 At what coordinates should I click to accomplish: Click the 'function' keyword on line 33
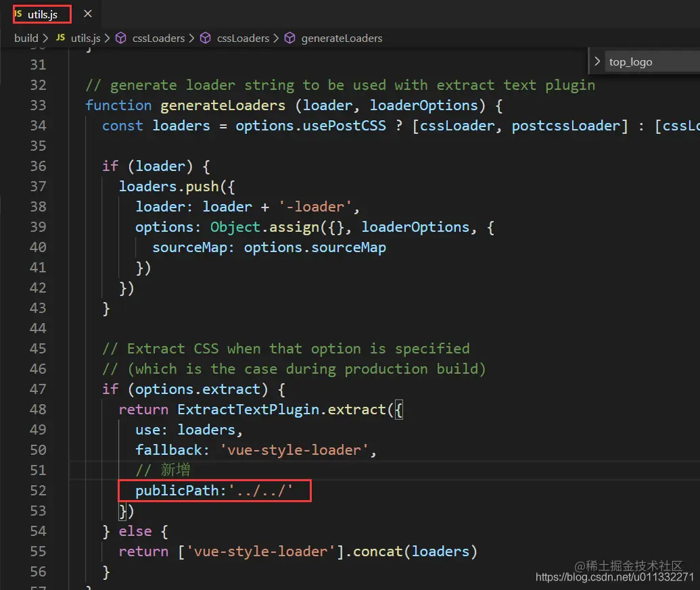pyautogui.click(x=118, y=105)
